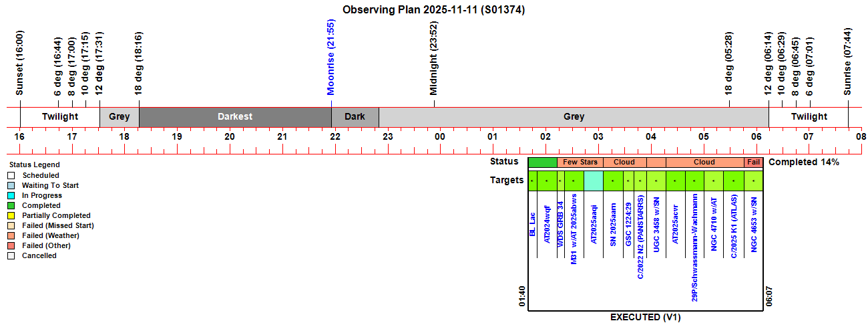868x331 pixels.
Task: Select the 29P/Schwassmann-Wachmann target label
Action: (695, 247)
